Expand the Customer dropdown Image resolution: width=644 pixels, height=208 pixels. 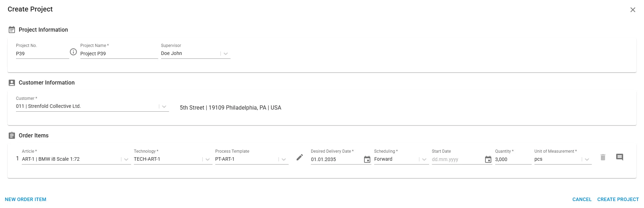164,106
